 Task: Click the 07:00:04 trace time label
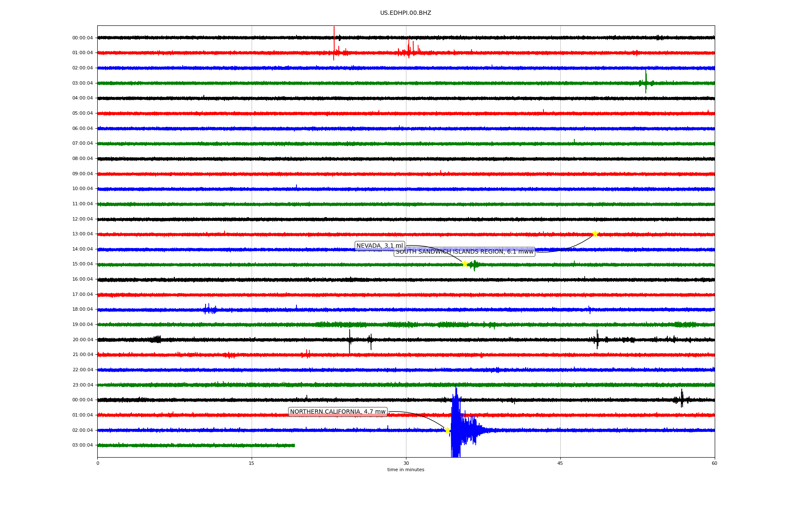pos(82,144)
